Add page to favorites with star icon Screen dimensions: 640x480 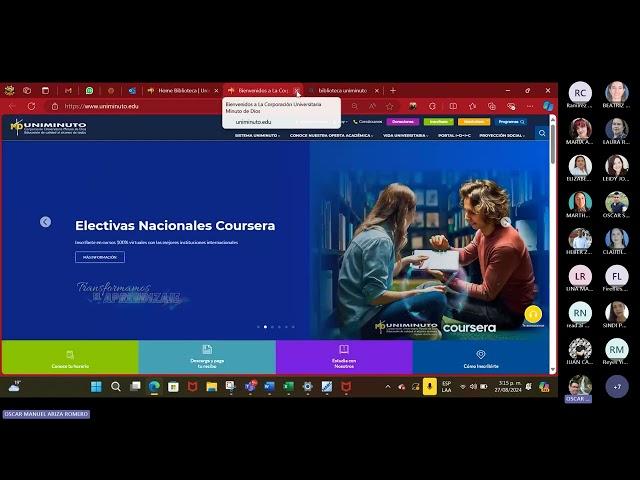click(390, 107)
